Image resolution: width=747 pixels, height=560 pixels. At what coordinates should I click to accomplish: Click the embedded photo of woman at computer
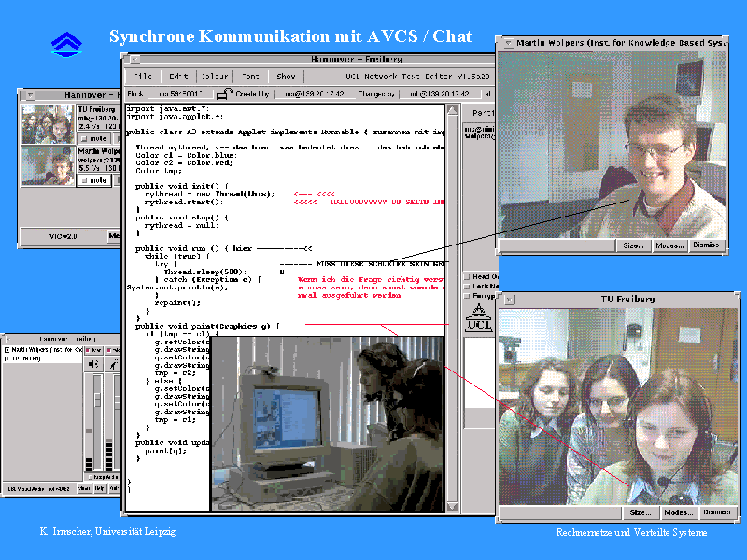328,424
